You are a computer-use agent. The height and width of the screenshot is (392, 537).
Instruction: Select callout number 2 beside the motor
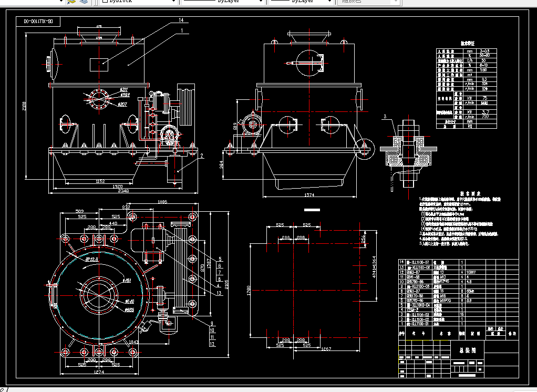202,156
